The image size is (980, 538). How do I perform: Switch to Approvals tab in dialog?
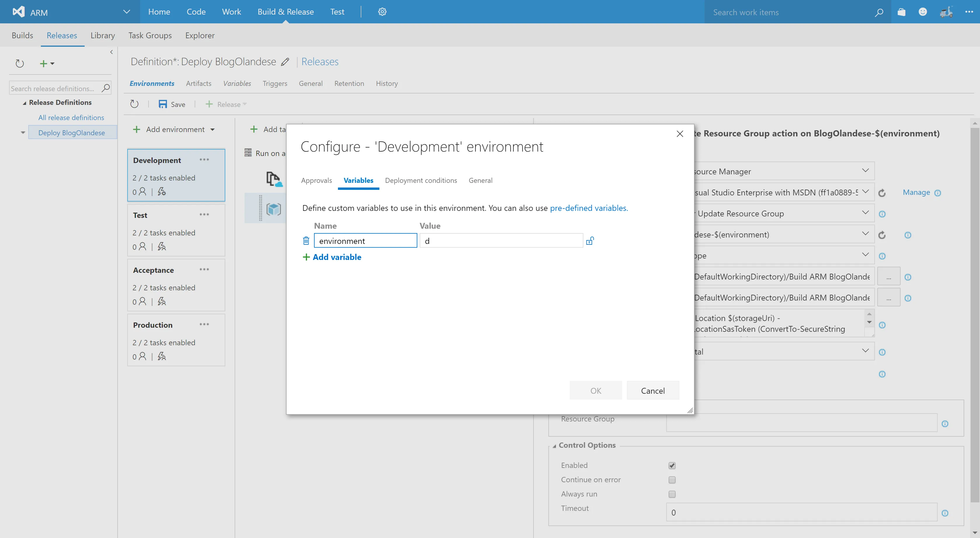coord(316,181)
